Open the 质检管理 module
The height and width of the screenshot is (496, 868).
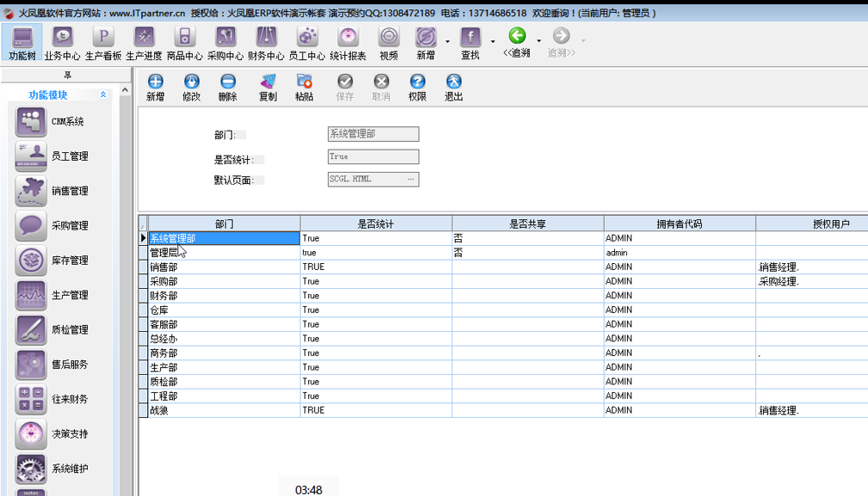52,330
